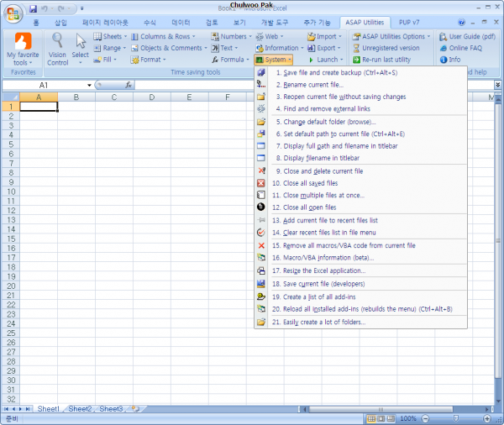Click the zoom in plus button
This screenshot has width=504, height=425.
click(487, 418)
